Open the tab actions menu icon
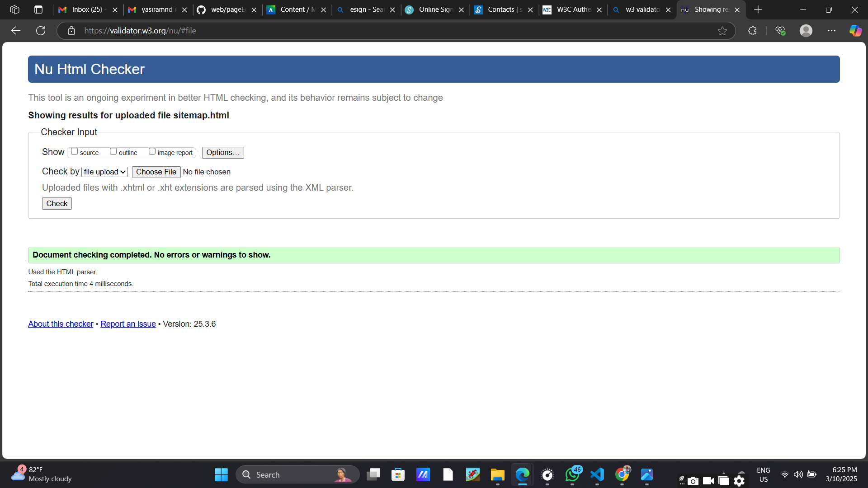Viewport: 868px width, 488px height. click(38, 9)
